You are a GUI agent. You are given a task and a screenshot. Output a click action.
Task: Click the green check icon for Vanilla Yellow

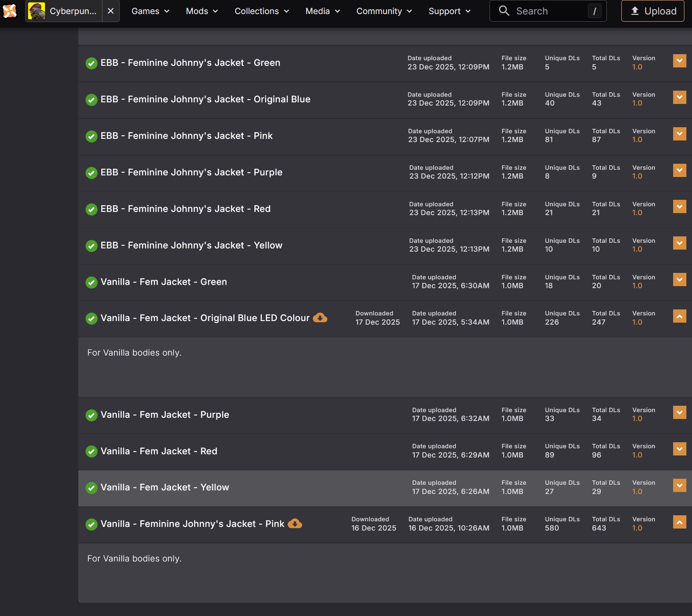click(x=92, y=488)
